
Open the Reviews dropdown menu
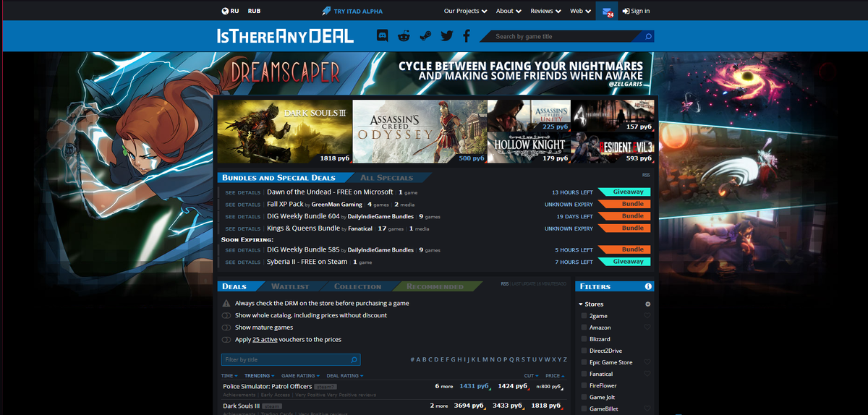(545, 11)
